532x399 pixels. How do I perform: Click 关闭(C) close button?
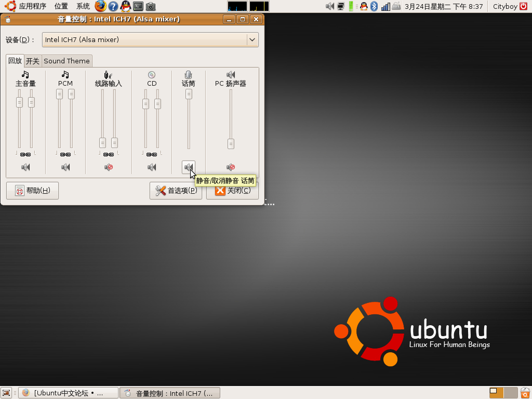click(x=232, y=191)
